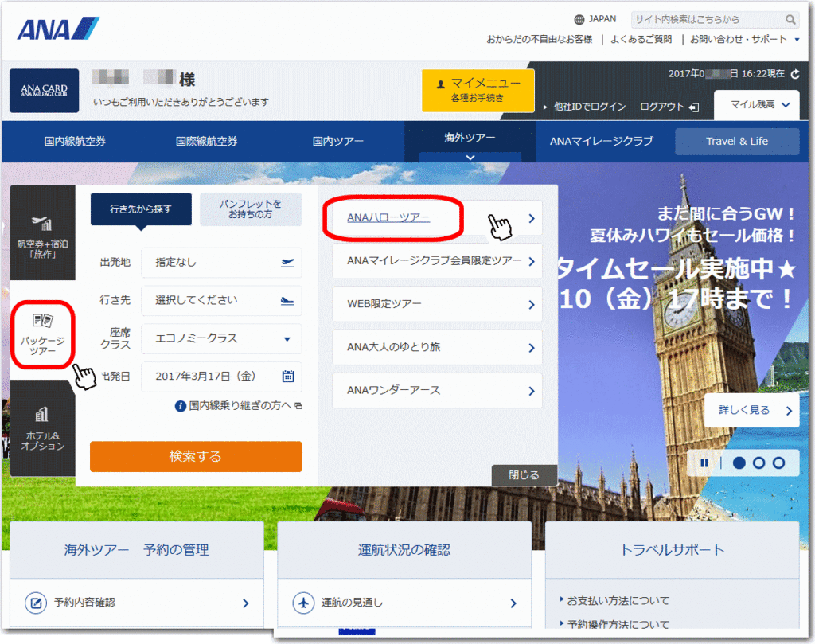Select the second banner slide dot
Viewport: 815px width, 644px height.
point(758,463)
